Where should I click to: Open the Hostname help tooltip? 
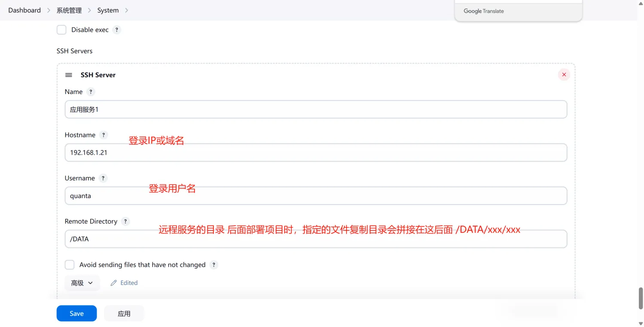click(103, 135)
